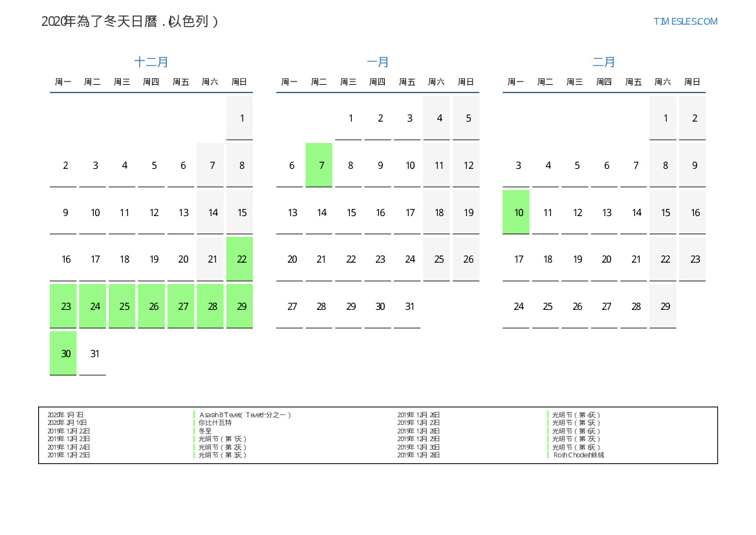Select legend date 2019年 12月 24日

click(69, 447)
